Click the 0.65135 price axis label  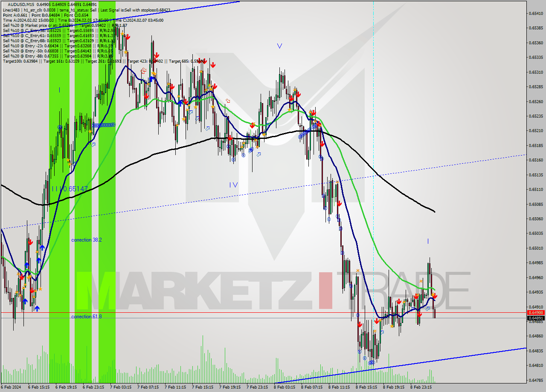[536, 175]
